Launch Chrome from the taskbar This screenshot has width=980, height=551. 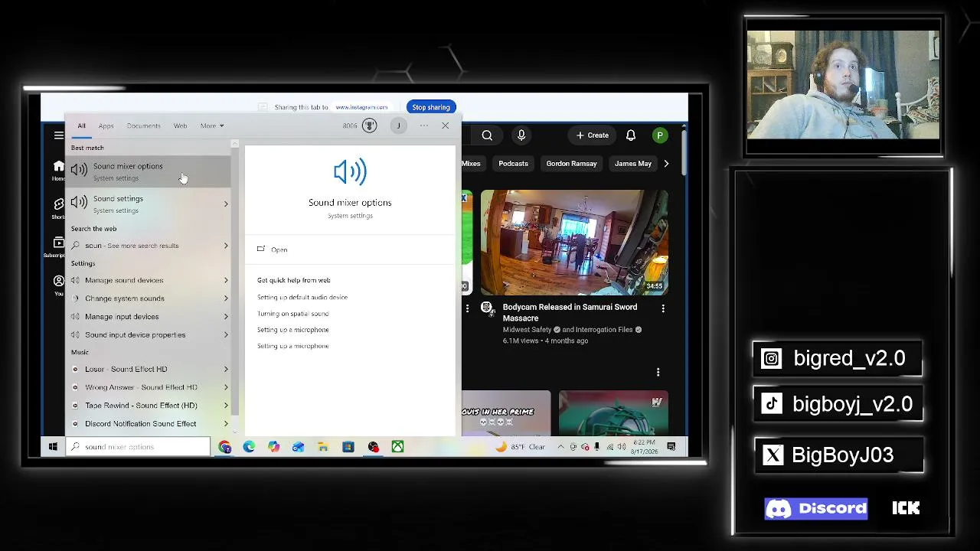224,447
